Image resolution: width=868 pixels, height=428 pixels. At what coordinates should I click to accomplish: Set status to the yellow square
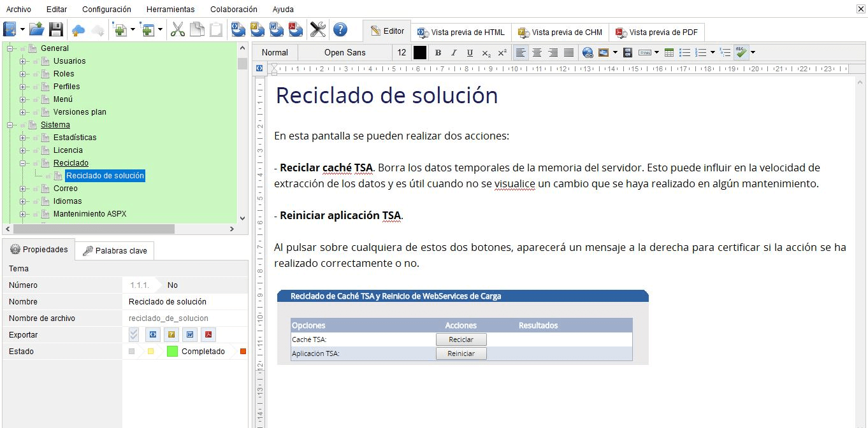(x=150, y=352)
